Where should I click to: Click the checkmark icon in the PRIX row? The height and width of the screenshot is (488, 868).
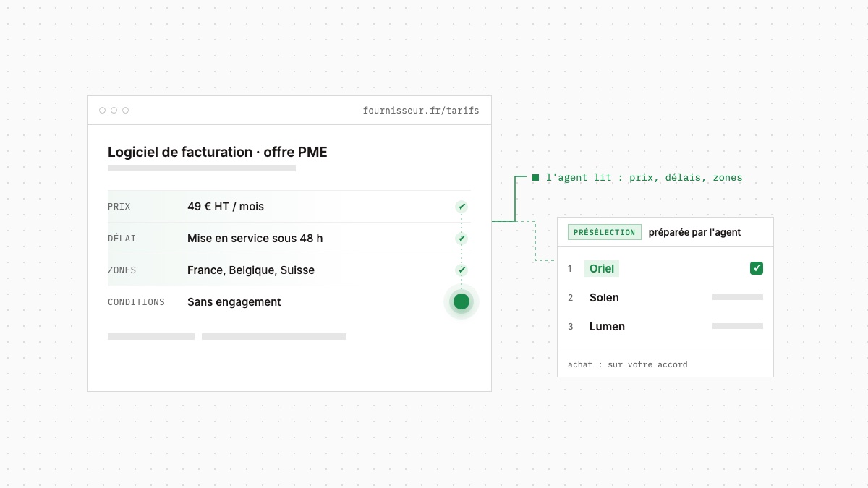[461, 207]
